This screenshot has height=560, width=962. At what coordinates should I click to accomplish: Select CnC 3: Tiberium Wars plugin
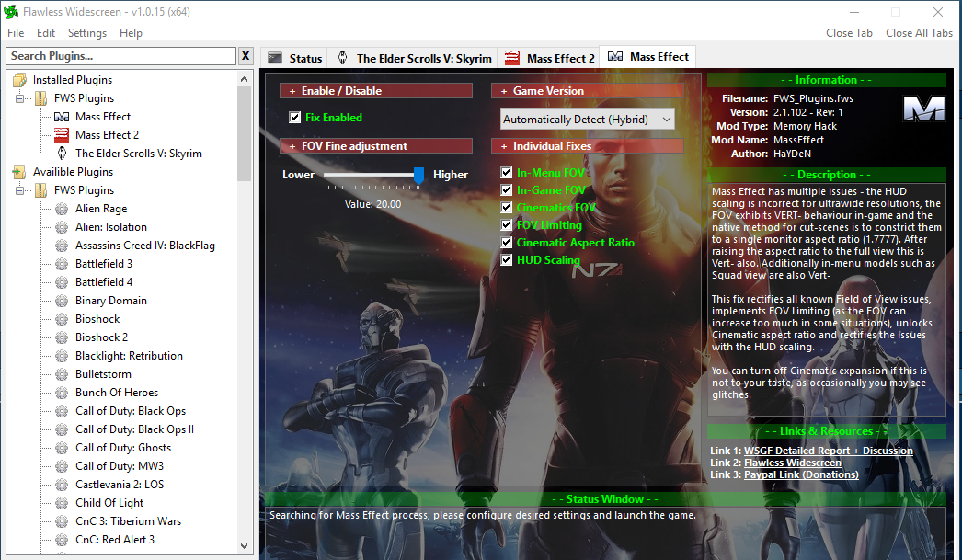tap(128, 521)
